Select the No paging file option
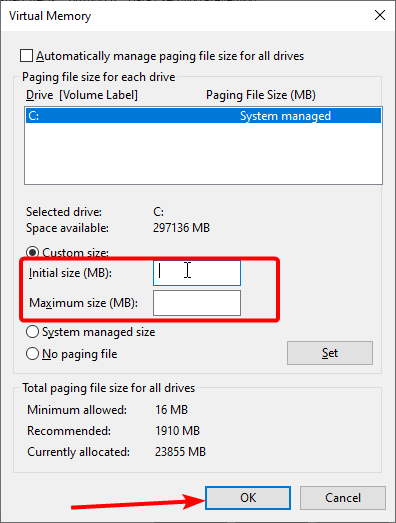The width and height of the screenshot is (396, 523). pos(32,354)
